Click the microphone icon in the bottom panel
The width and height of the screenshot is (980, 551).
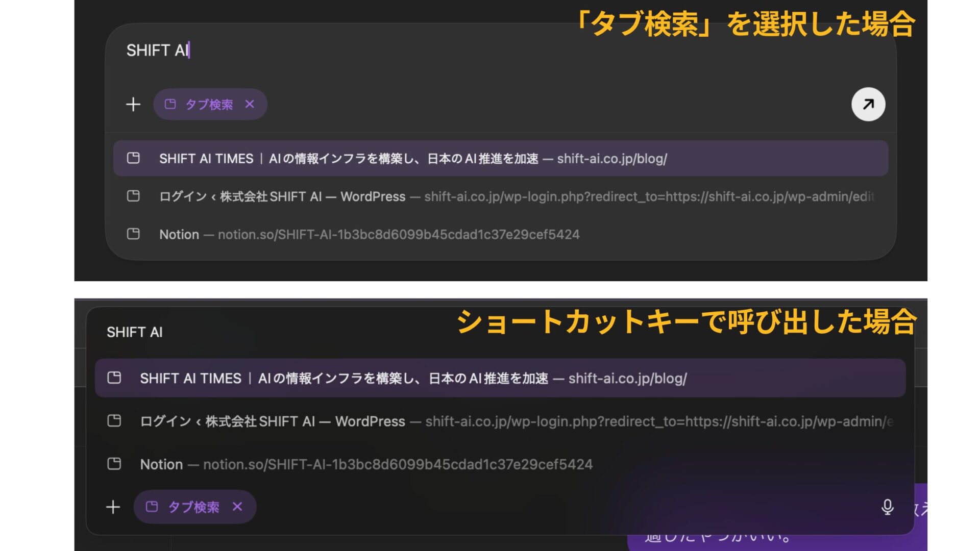coord(888,507)
